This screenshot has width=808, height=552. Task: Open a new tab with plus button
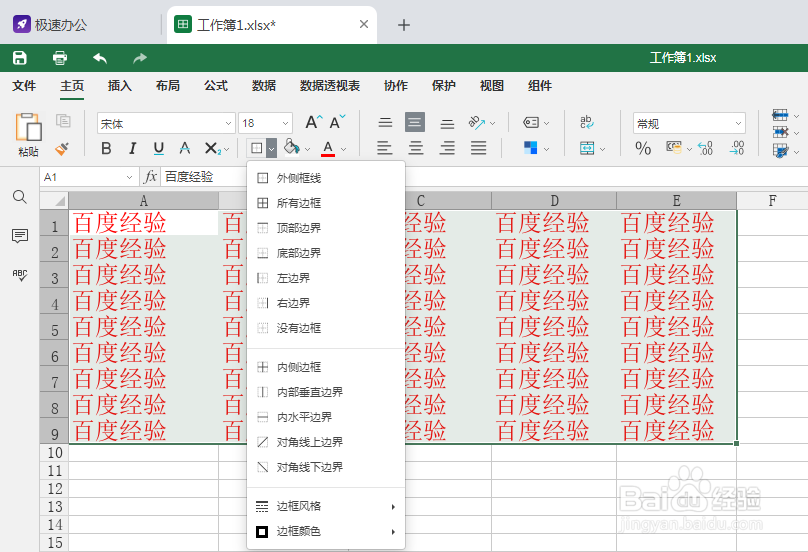[x=404, y=25]
